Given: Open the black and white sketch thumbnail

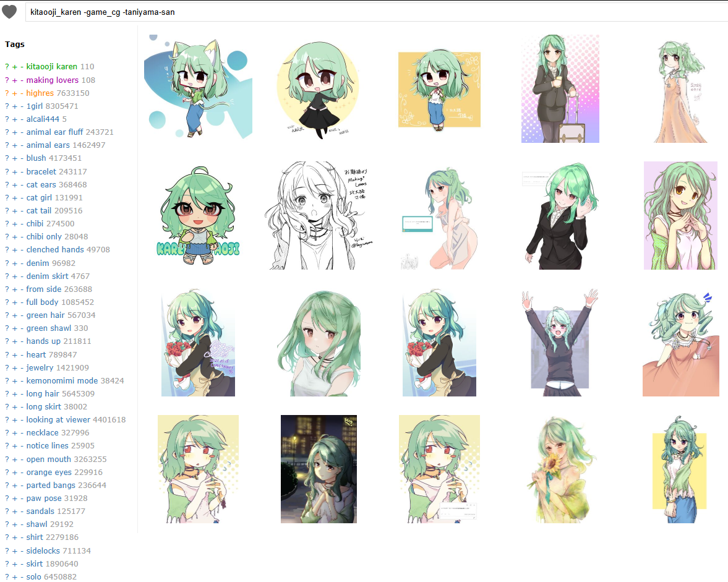Looking at the screenshot, I should [x=319, y=215].
